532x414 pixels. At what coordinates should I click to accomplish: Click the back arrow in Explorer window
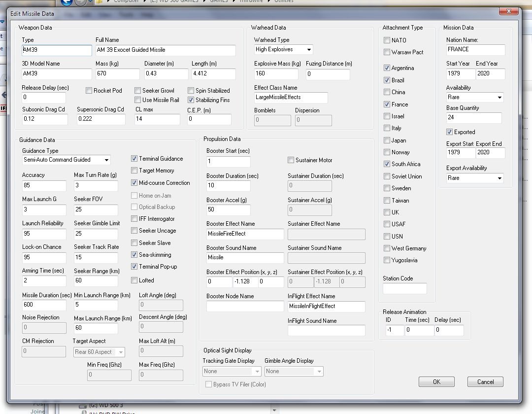click(67, 2)
